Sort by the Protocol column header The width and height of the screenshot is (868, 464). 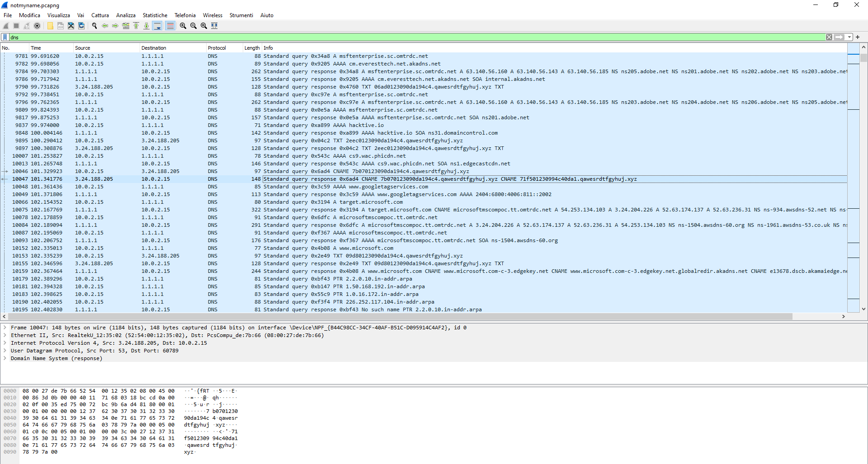click(x=224, y=48)
